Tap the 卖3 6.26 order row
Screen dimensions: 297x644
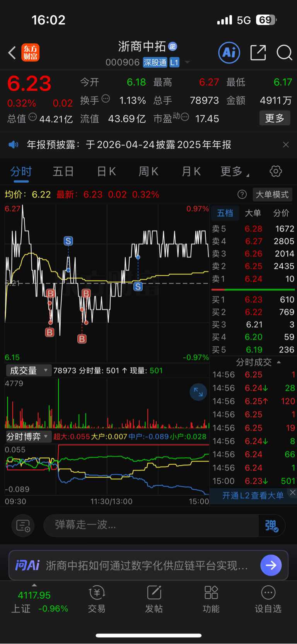(x=253, y=254)
